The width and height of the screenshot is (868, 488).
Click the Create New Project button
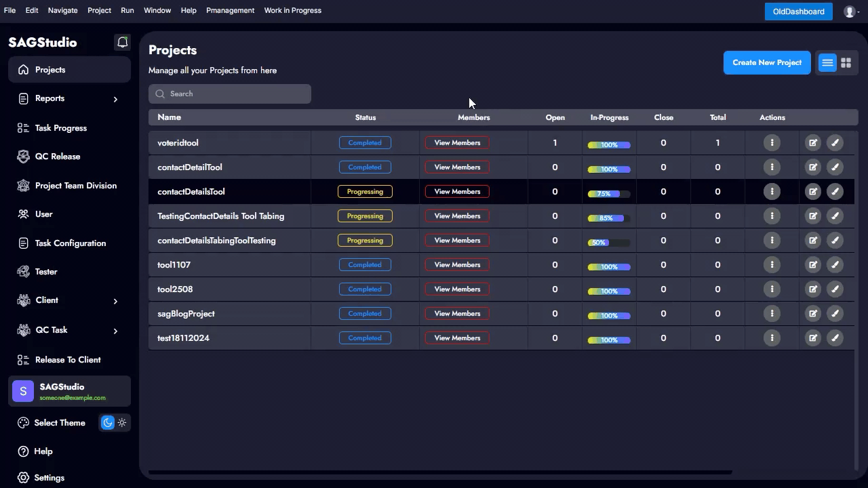coord(767,62)
